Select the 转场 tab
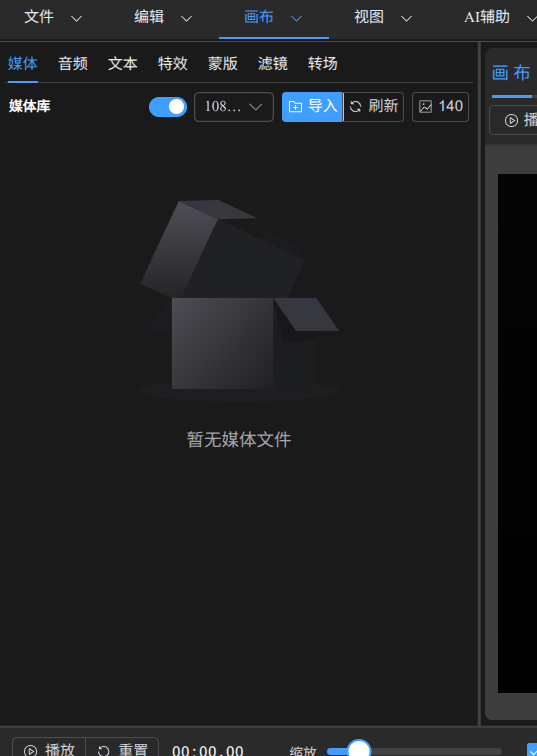Viewport: 537px width, 756px height. [x=322, y=64]
